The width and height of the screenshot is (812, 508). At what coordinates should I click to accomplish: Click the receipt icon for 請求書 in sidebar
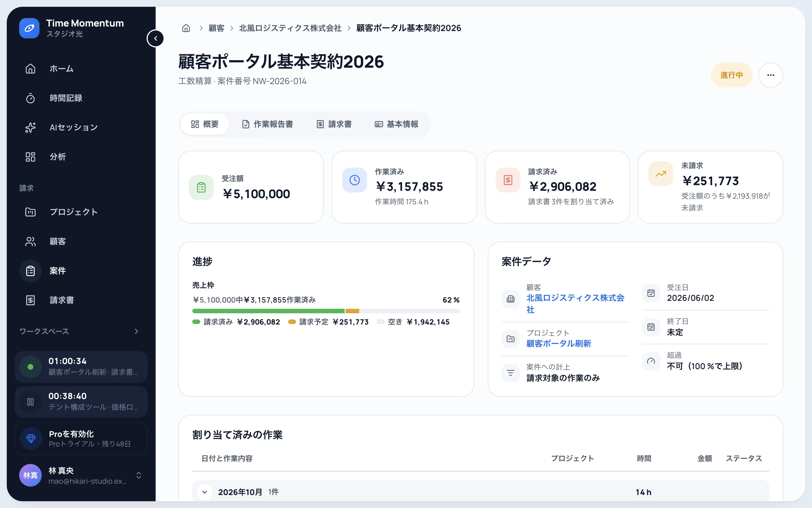(30, 300)
